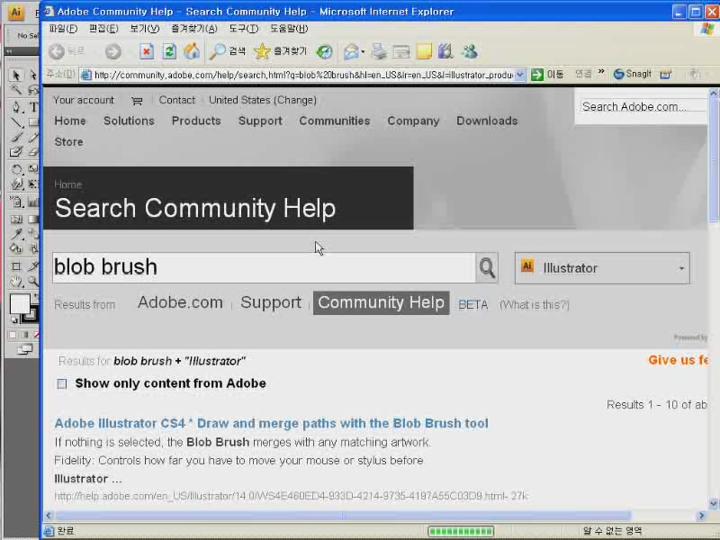Click the yellow Discuss note toolbar icon
This screenshot has height=540, width=720.
pyautogui.click(x=424, y=51)
